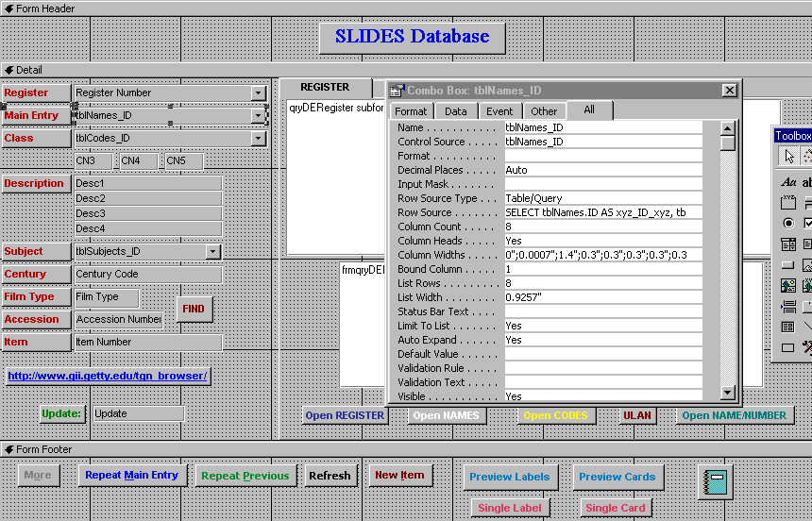Click the Repeat Previous button
The height and width of the screenshot is (521, 812).
point(245,476)
